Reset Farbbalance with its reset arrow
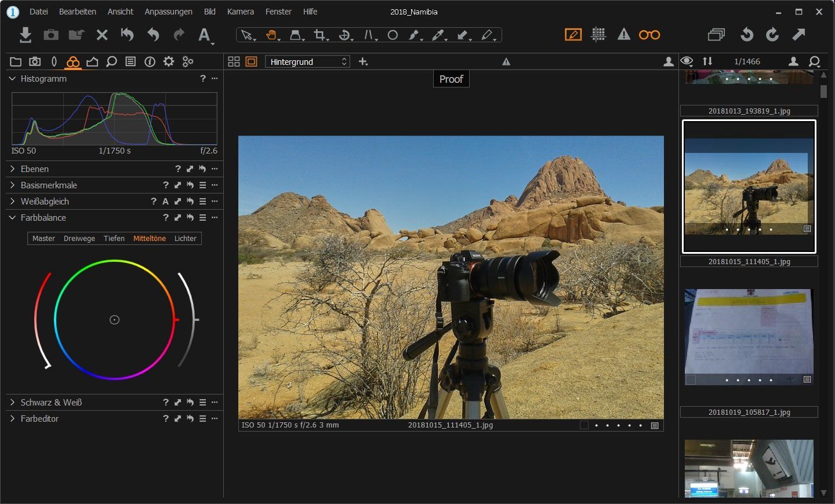This screenshot has width=835, height=504. tap(190, 217)
